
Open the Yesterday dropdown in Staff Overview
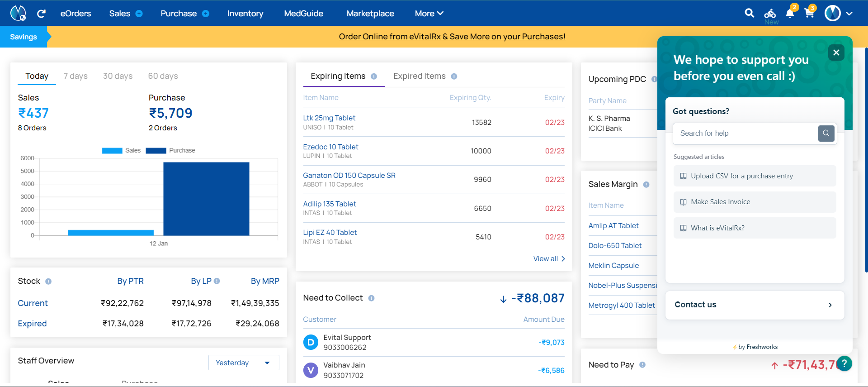tap(244, 363)
